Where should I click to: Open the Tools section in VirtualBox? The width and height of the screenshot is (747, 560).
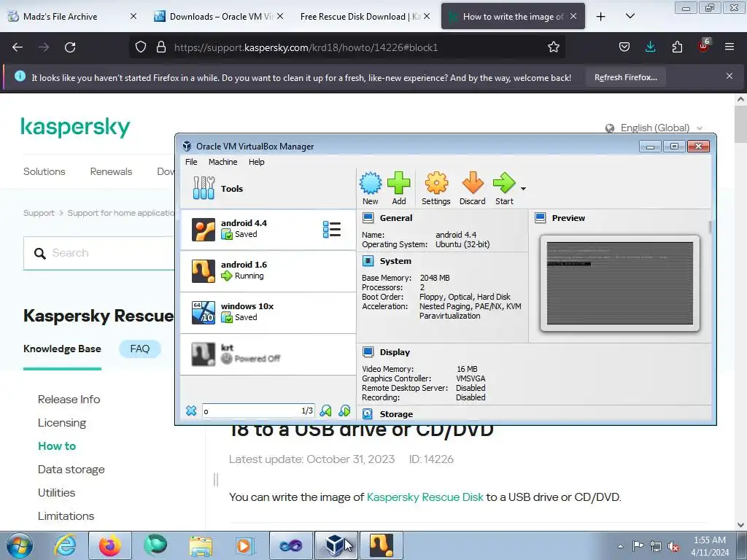[x=268, y=189]
